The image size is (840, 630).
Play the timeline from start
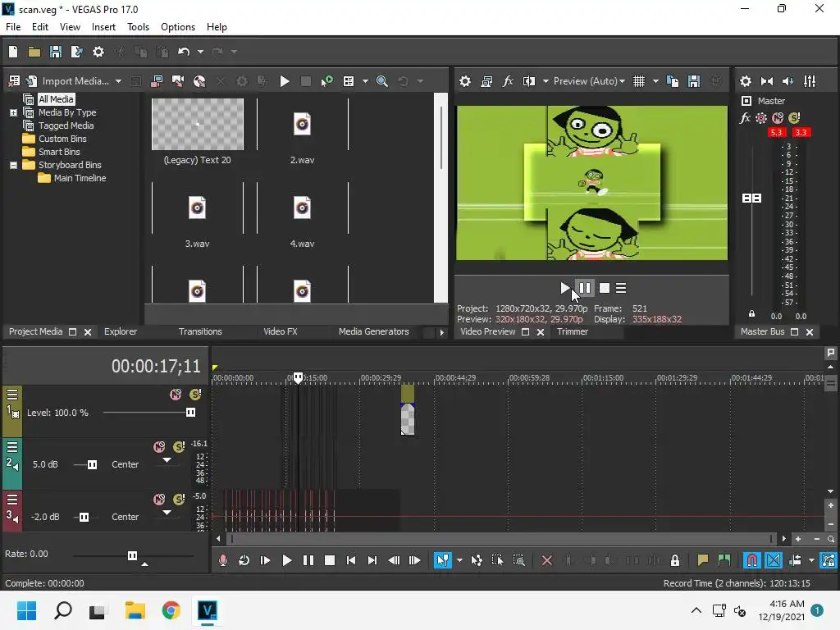coord(265,560)
